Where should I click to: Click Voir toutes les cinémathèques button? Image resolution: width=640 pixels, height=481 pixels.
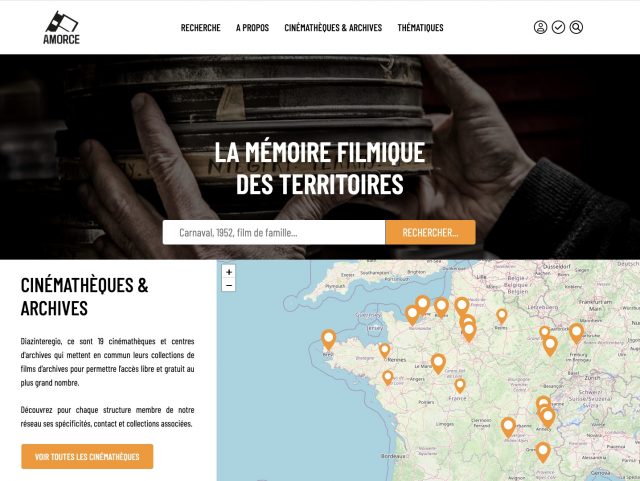point(87,457)
